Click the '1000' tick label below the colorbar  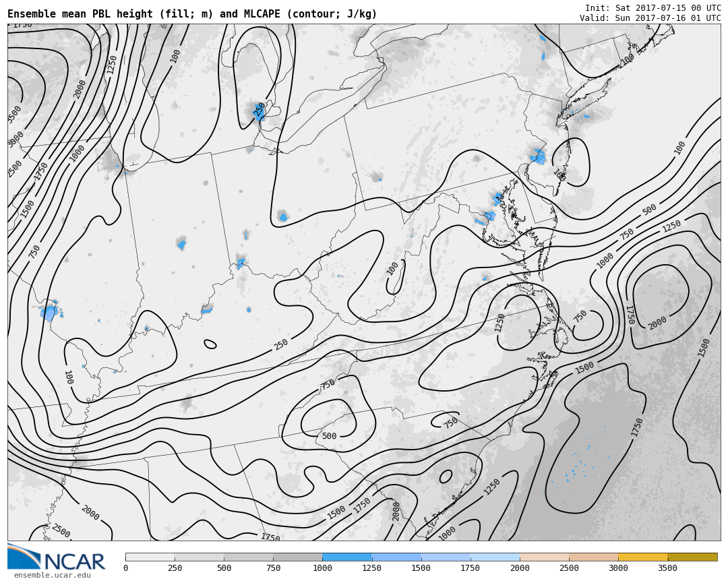coord(322,567)
